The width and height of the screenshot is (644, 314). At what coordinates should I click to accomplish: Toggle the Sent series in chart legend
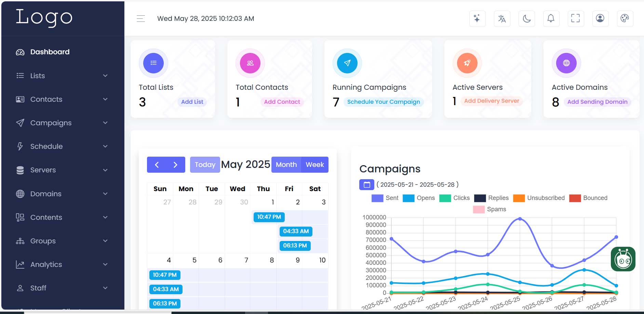385,198
